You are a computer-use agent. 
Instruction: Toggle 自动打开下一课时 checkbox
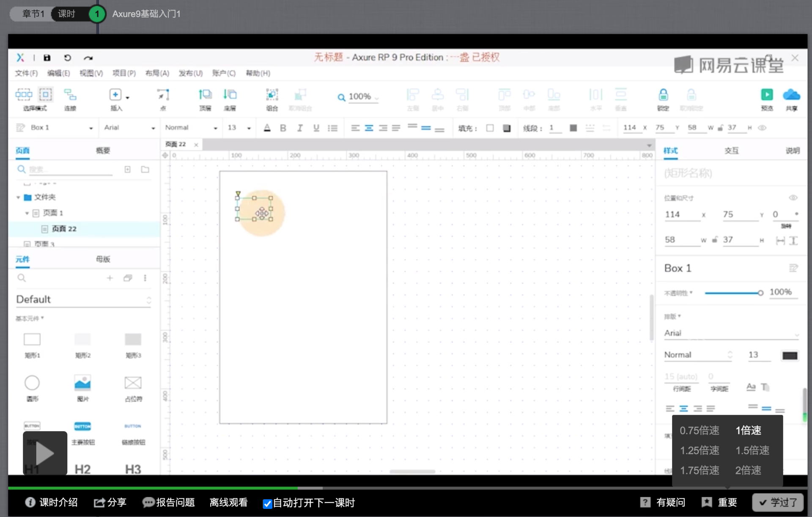point(267,503)
